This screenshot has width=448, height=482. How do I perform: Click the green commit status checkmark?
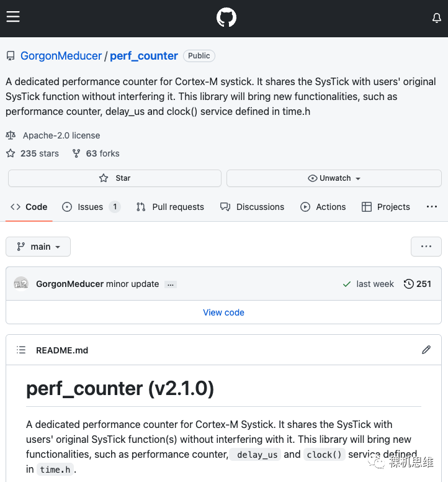click(x=347, y=284)
